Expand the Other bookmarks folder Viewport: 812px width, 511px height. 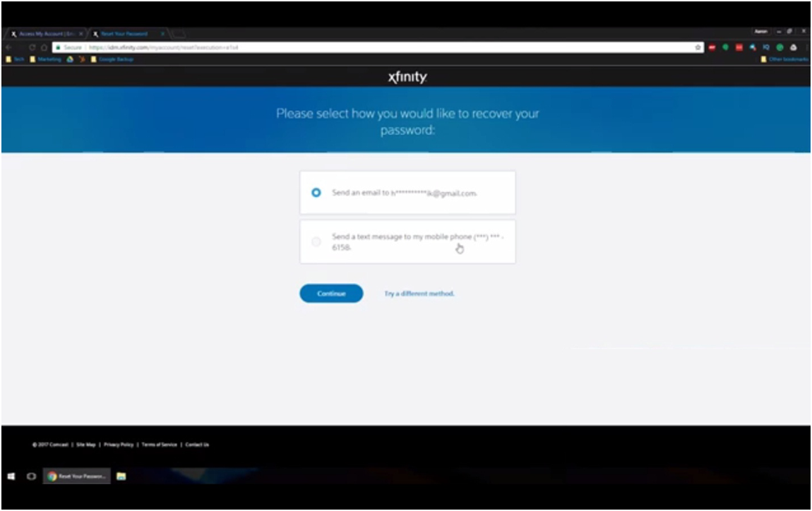784,59
